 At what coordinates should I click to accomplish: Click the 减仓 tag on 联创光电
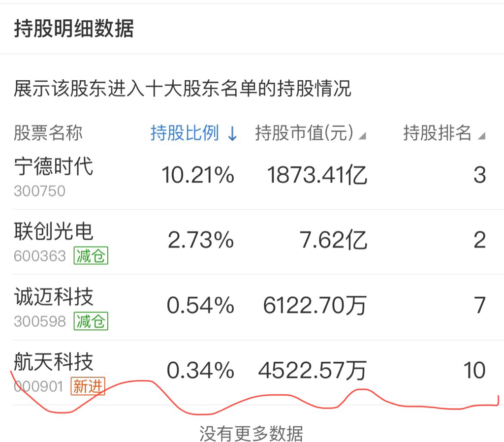coord(91,256)
